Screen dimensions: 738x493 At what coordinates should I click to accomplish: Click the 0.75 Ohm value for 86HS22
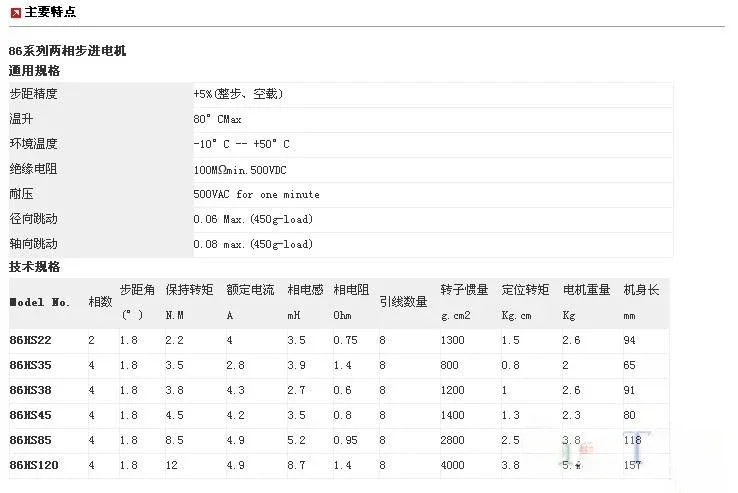[345, 340]
